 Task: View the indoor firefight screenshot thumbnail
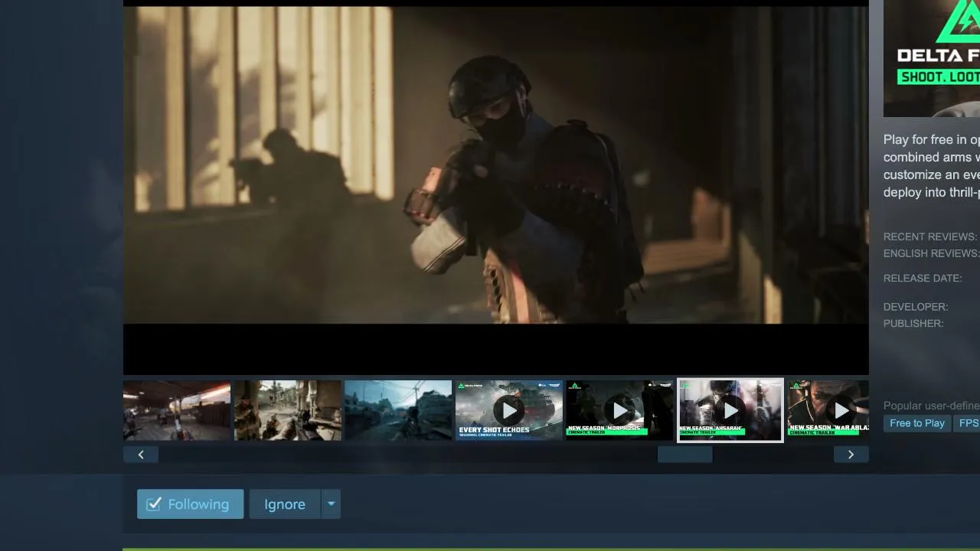click(x=177, y=410)
